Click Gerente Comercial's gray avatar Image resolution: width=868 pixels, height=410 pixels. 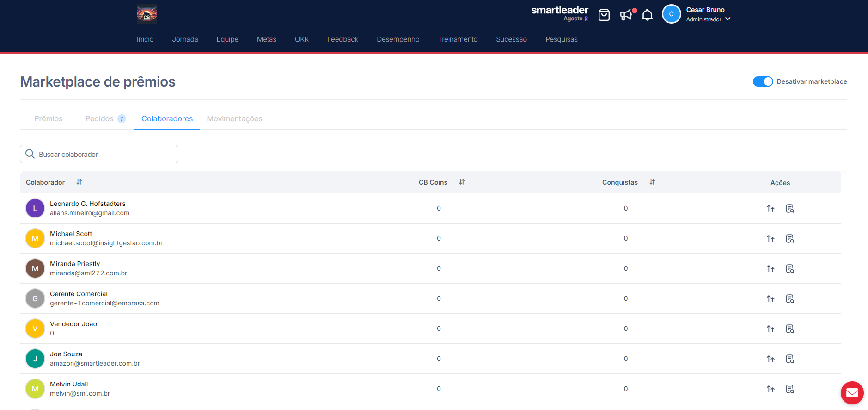tap(35, 298)
